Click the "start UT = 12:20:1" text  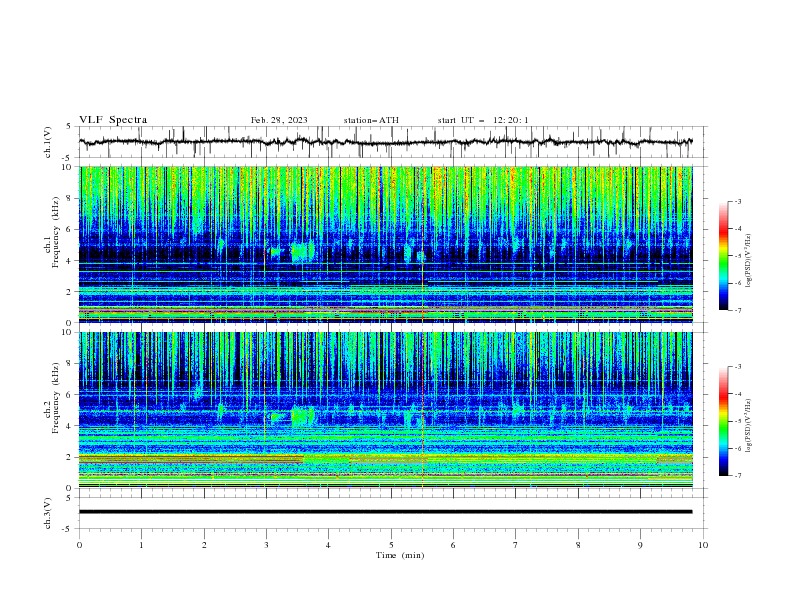[x=483, y=120]
